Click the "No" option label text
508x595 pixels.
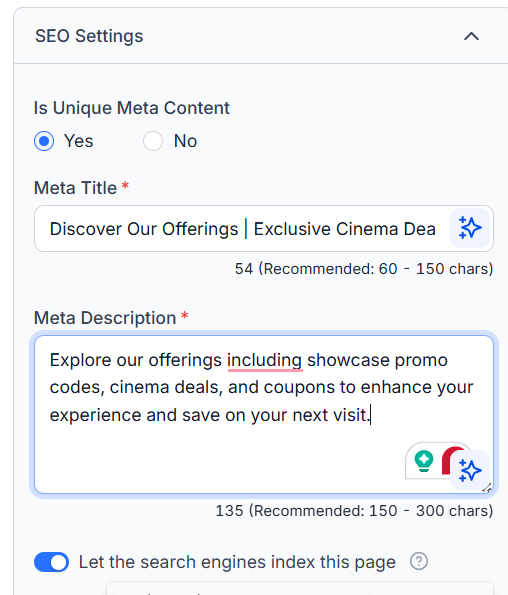[x=186, y=141]
